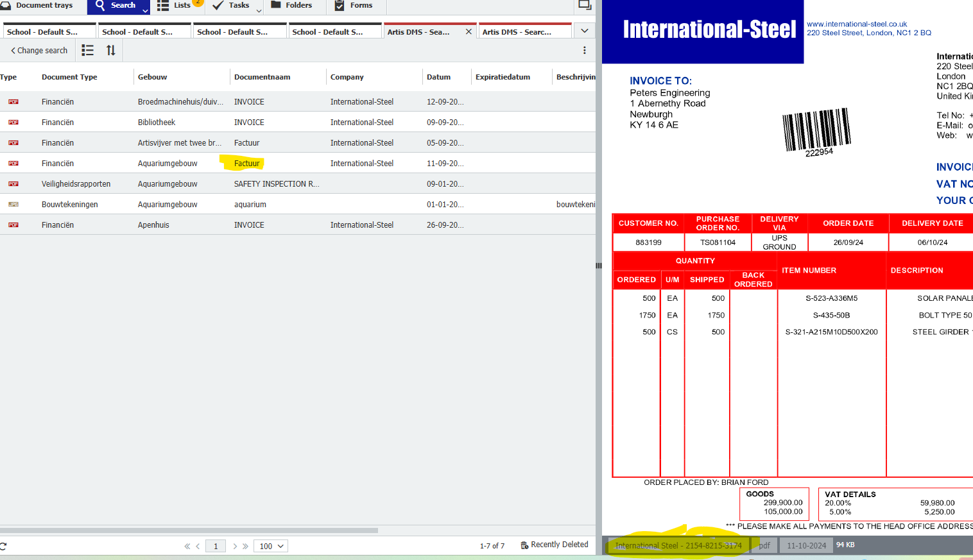Click the refresh icon in the footer
The width and height of the screenshot is (973, 560).
pos(3,547)
